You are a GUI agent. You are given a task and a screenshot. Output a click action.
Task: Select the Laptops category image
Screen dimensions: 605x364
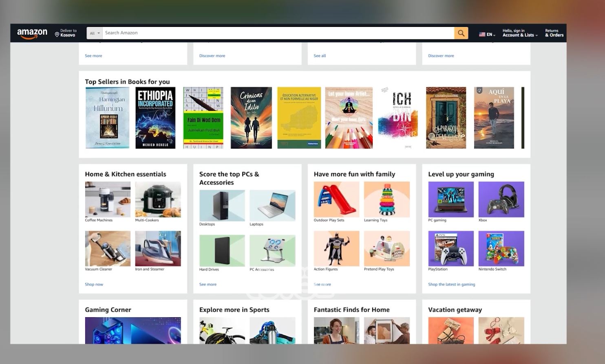pos(272,206)
